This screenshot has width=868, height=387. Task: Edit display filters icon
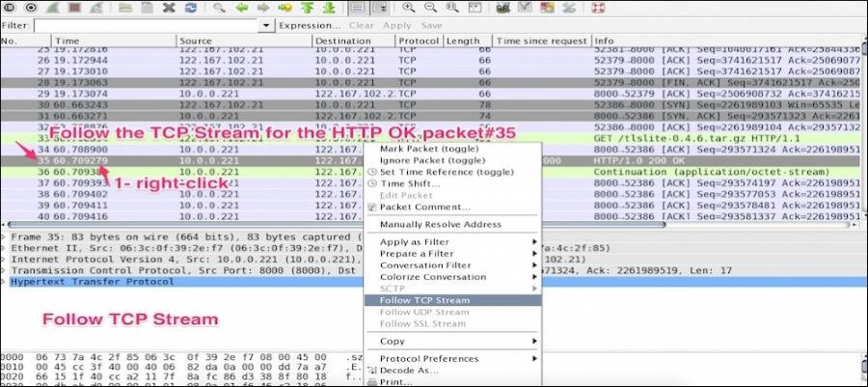click(x=525, y=8)
